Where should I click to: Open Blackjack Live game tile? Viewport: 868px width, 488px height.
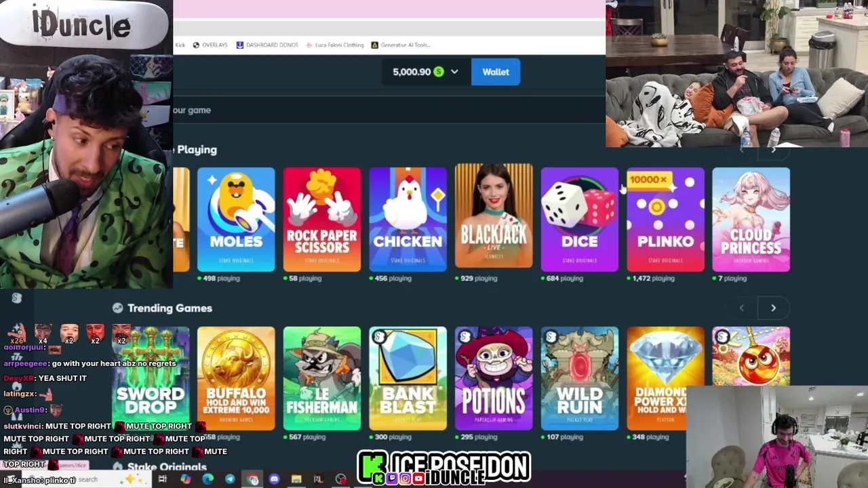pos(494,216)
